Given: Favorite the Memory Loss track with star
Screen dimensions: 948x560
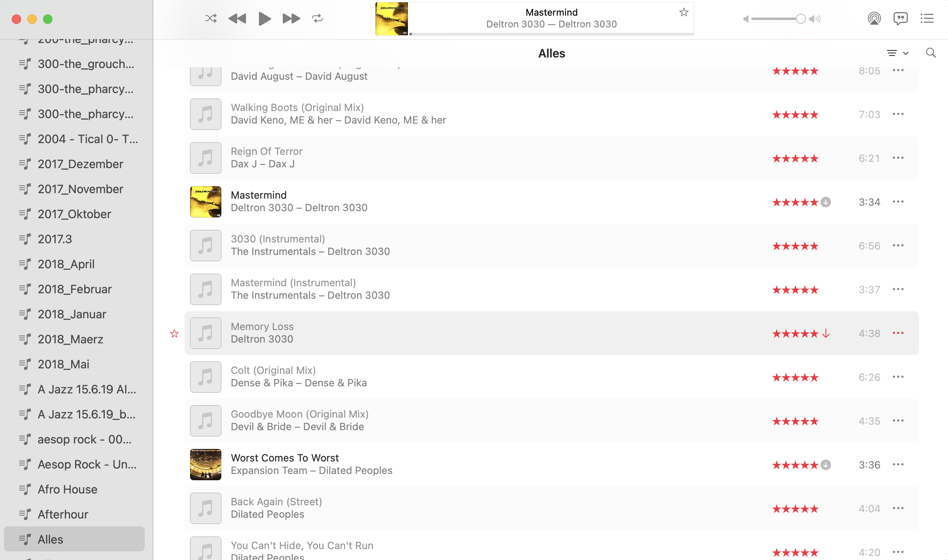Looking at the screenshot, I should click(174, 334).
